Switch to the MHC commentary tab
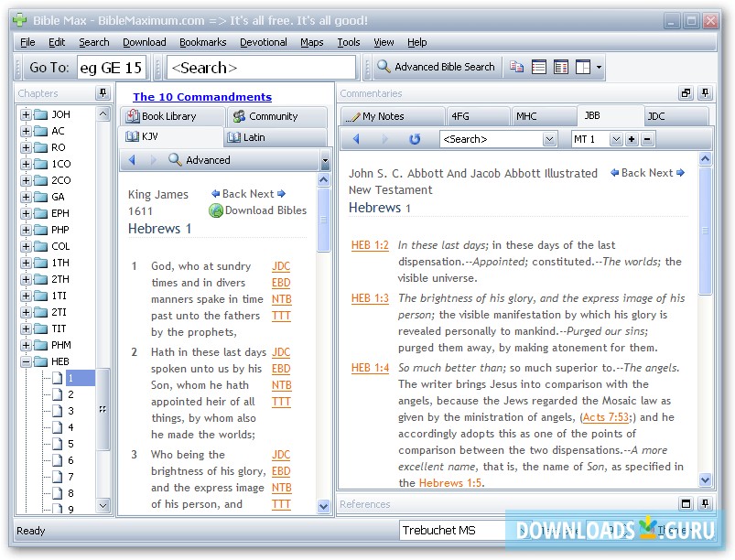The height and width of the screenshot is (560, 735). [x=543, y=116]
